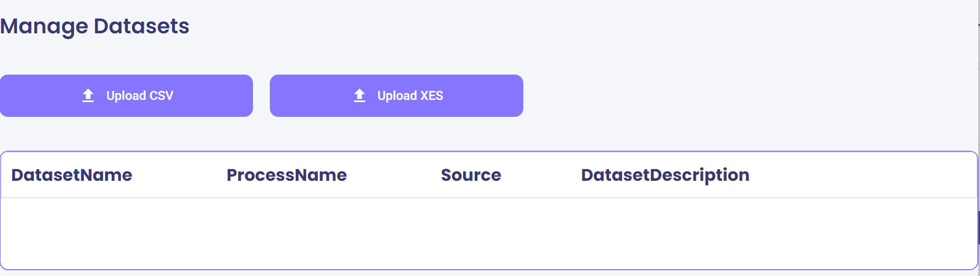Select the Source column header
This screenshot has height=276, width=980.
[x=471, y=175]
